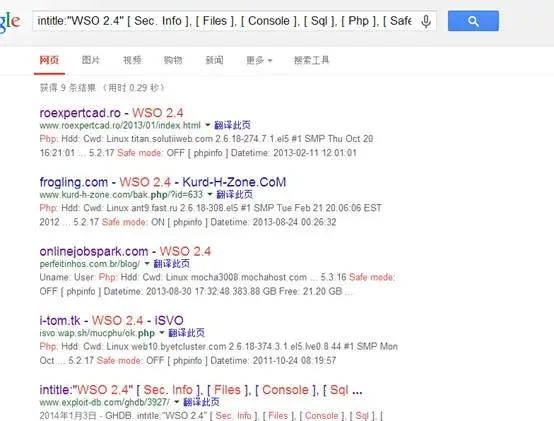The height and width of the screenshot is (421, 554).
Task: Switch to the 视频 (Videos) tab
Action: coord(132,60)
